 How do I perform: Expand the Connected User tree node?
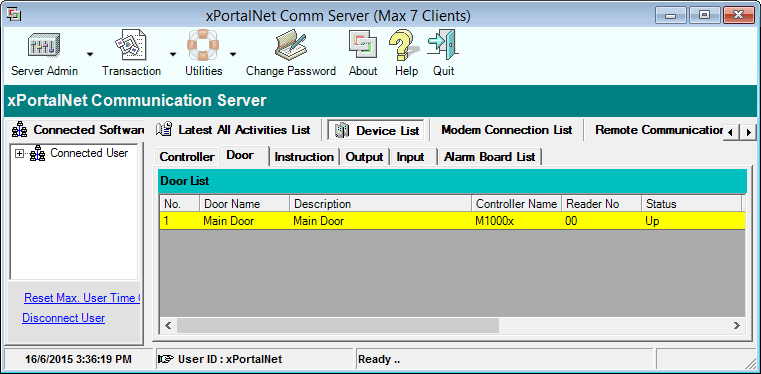point(19,154)
